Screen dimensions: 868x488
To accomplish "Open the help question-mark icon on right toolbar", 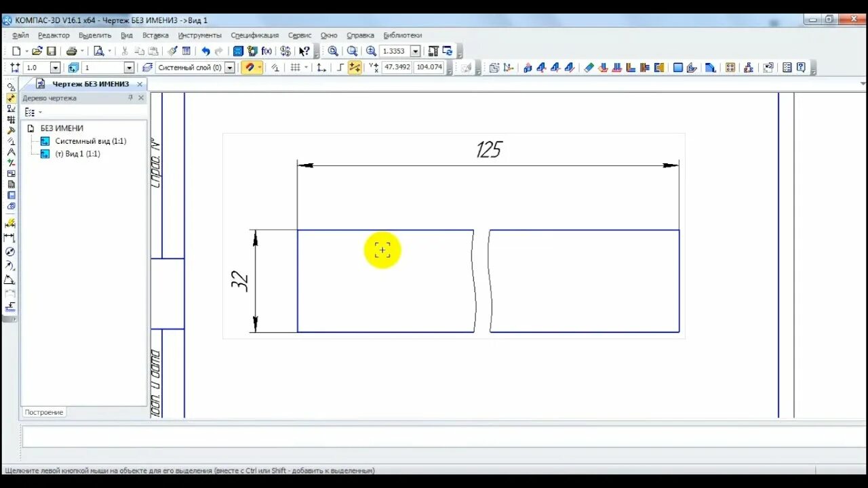I will point(801,68).
